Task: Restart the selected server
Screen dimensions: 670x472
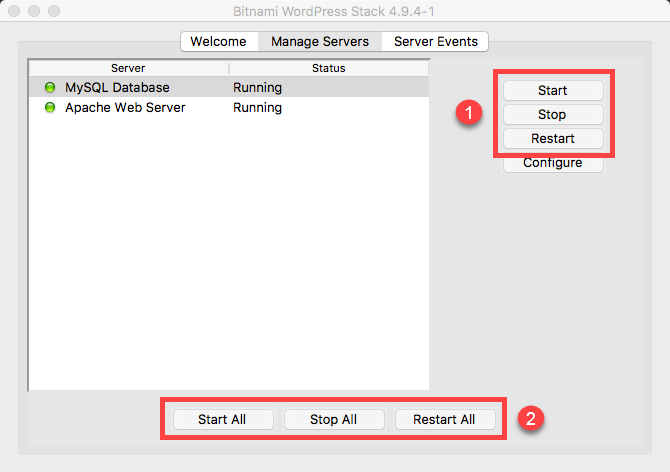Action: (x=553, y=138)
